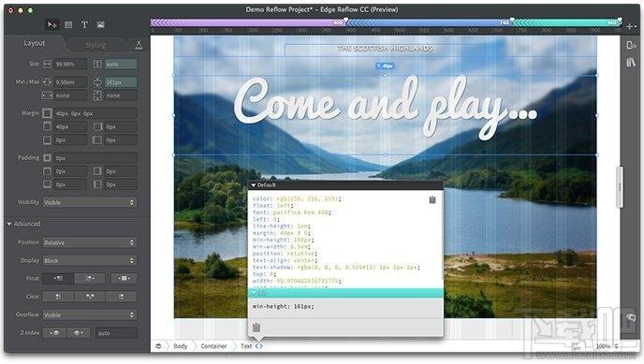
Task: Open the Visibility dropdown
Action: tap(90, 202)
